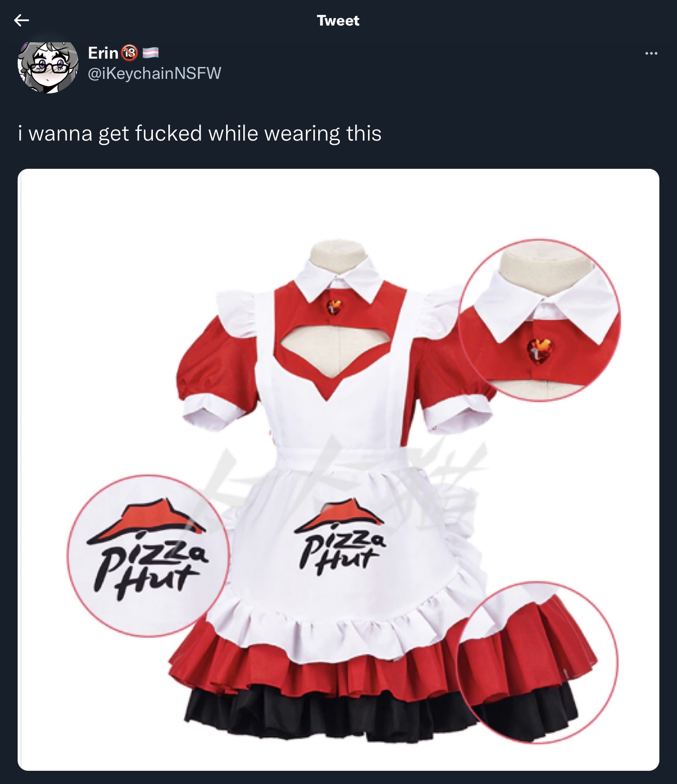Open the @iKeychainNSFW handle link
The image size is (677, 784).
coord(155,73)
